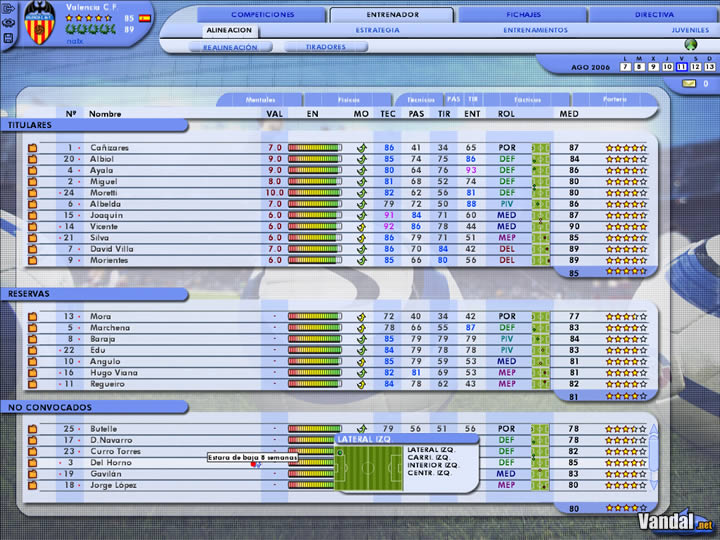Select the Entrenamientos subtab
720x540 pixels.
pos(535,30)
